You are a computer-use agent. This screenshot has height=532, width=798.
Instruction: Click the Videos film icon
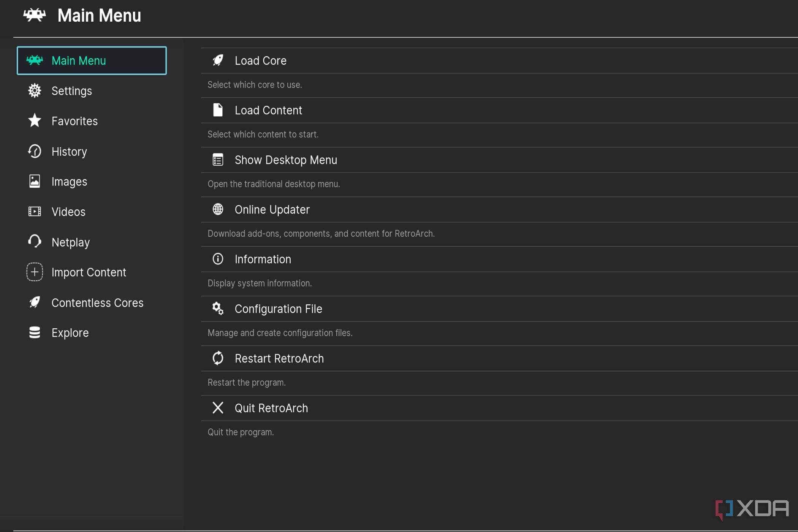[35, 211]
